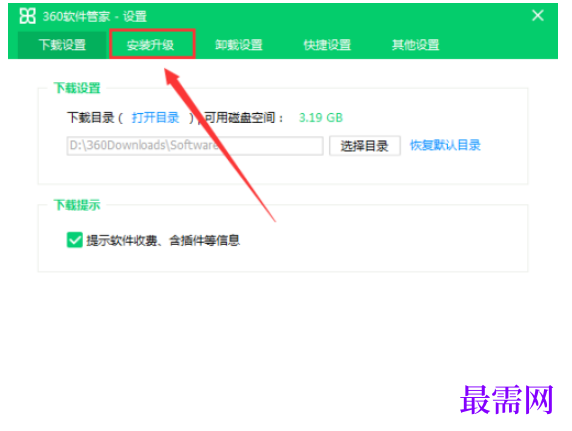The height and width of the screenshot is (431, 572).
Task: Click the 360 Software Manager logo icon
Action: [27, 16]
